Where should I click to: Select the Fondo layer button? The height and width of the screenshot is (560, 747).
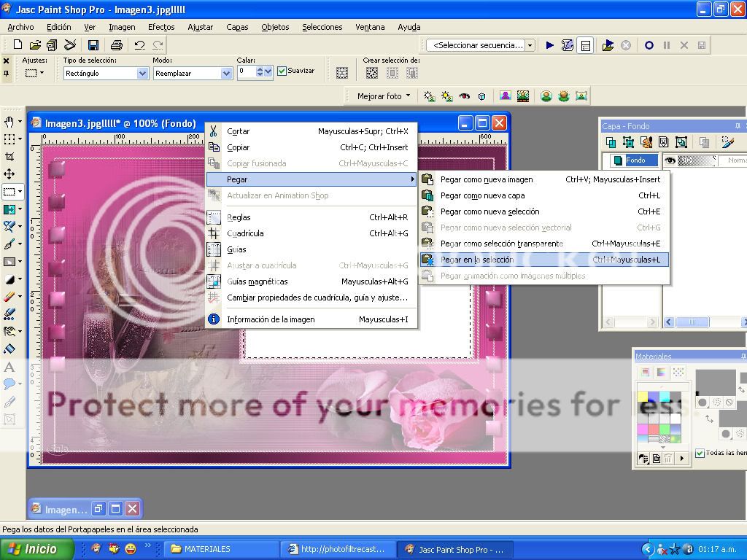point(635,160)
